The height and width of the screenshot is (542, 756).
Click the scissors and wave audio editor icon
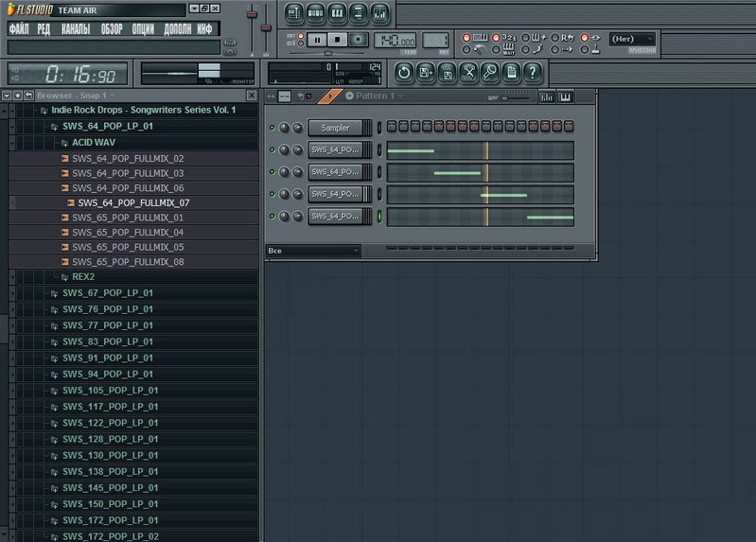[467, 72]
